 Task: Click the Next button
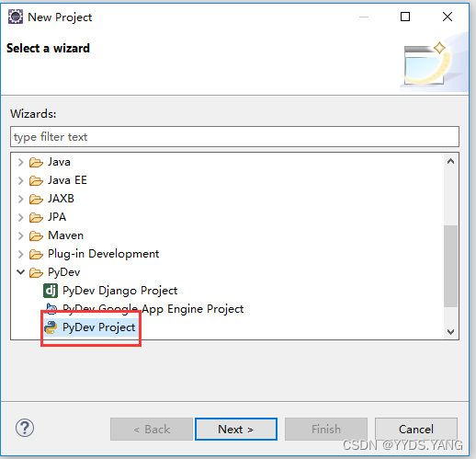[x=236, y=430]
